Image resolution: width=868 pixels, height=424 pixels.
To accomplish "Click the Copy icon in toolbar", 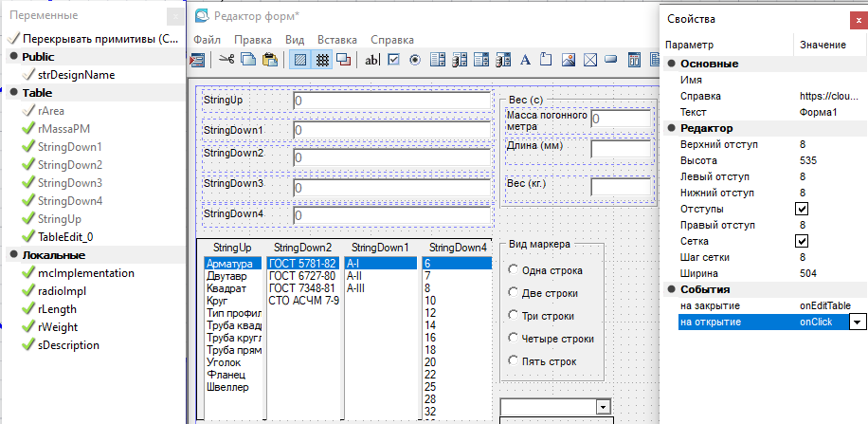I will (247, 60).
